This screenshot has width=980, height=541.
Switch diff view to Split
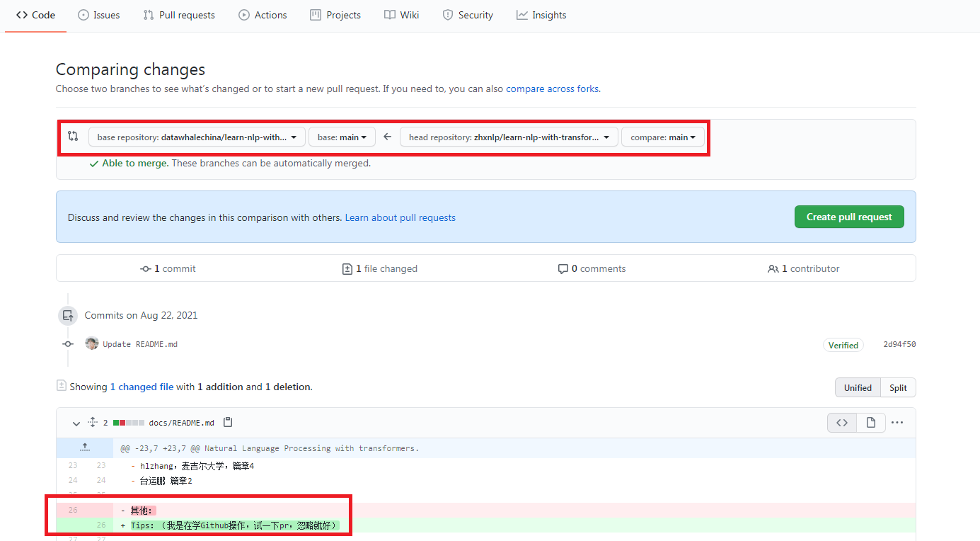[898, 387]
